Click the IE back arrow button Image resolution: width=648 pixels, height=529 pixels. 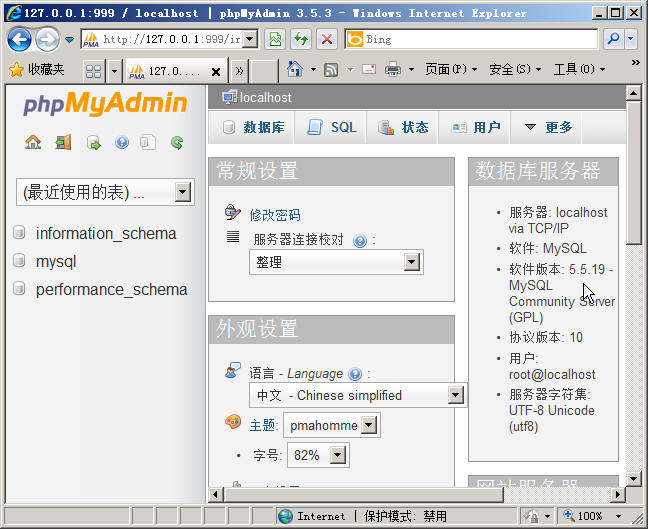click(19, 40)
